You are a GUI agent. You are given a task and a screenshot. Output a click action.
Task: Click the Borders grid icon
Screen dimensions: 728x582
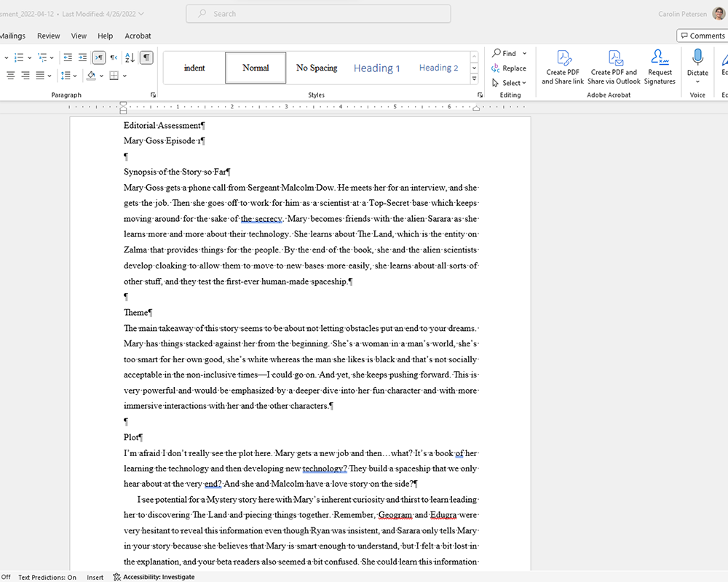click(114, 75)
